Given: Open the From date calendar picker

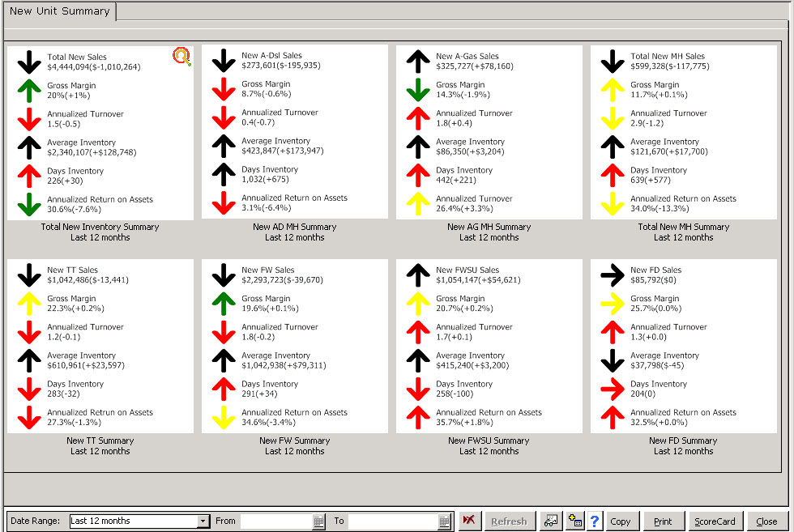Looking at the screenshot, I should (x=318, y=521).
